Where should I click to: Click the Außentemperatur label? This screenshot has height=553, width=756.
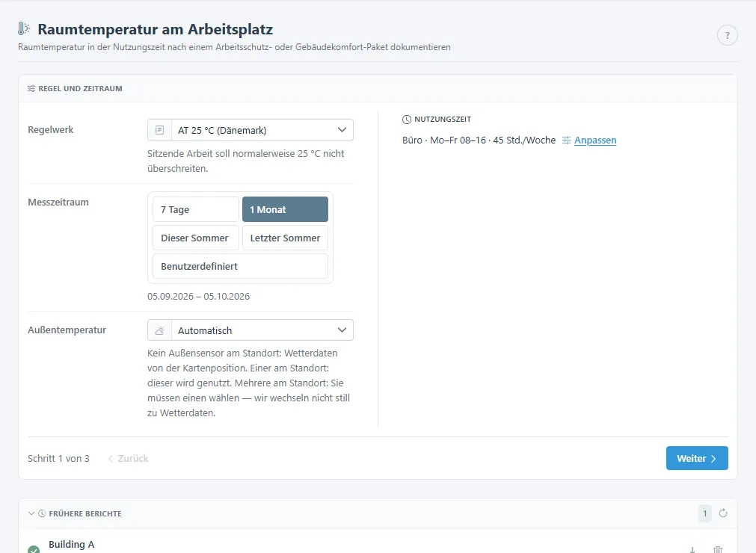pos(67,330)
